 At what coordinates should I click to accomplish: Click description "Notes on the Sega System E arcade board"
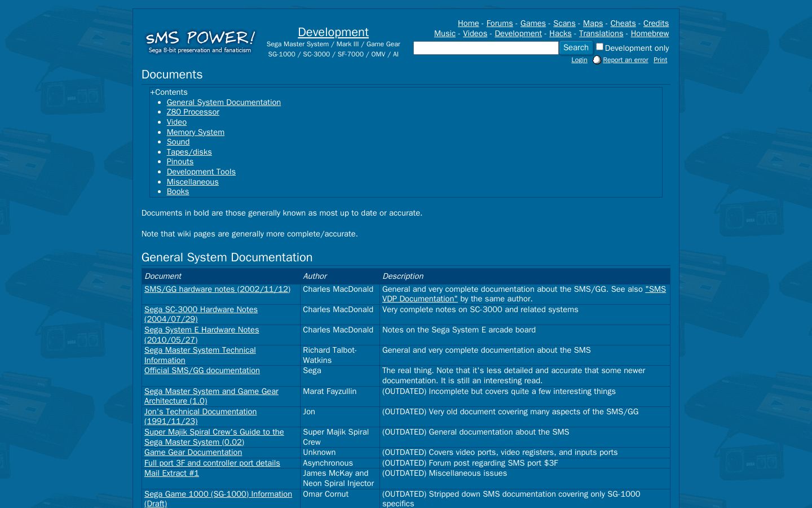[459, 330]
